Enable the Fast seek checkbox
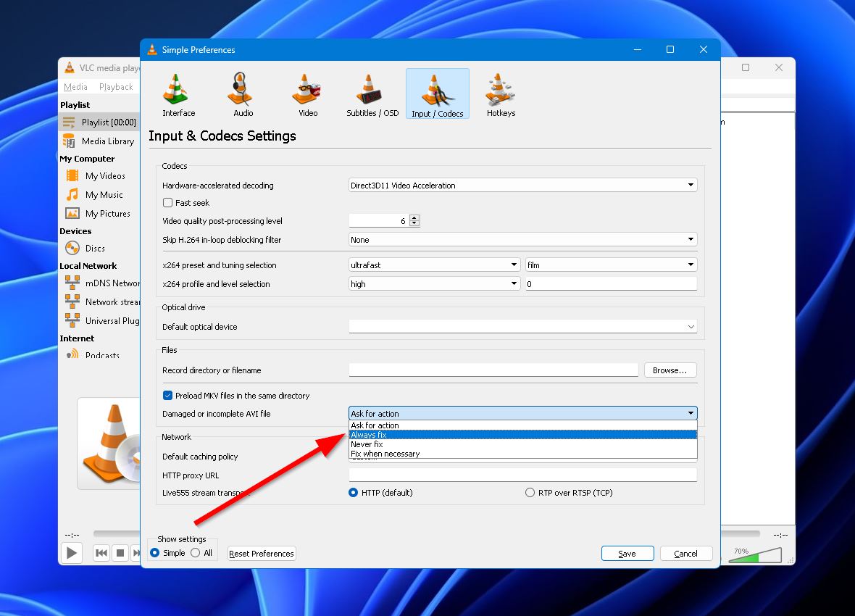This screenshot has height=616, width=855. click(x=168, y=202)
